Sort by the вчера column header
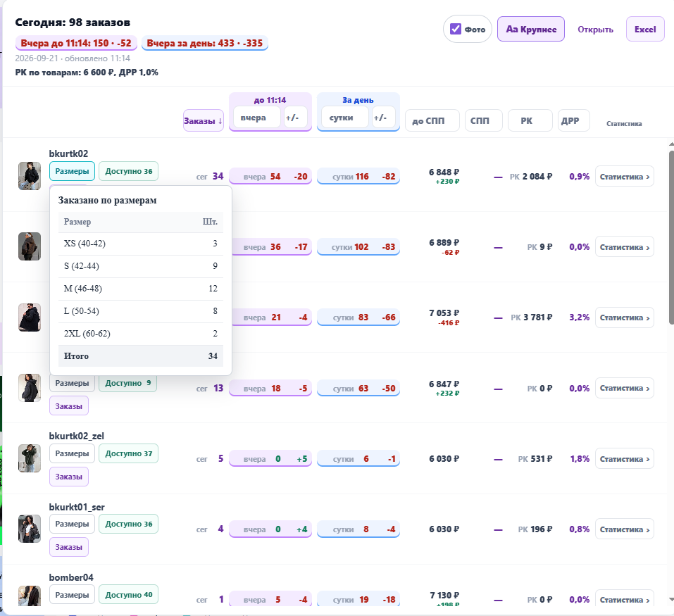The width and height of the screenshot is (674, 616). click(256, 118)
